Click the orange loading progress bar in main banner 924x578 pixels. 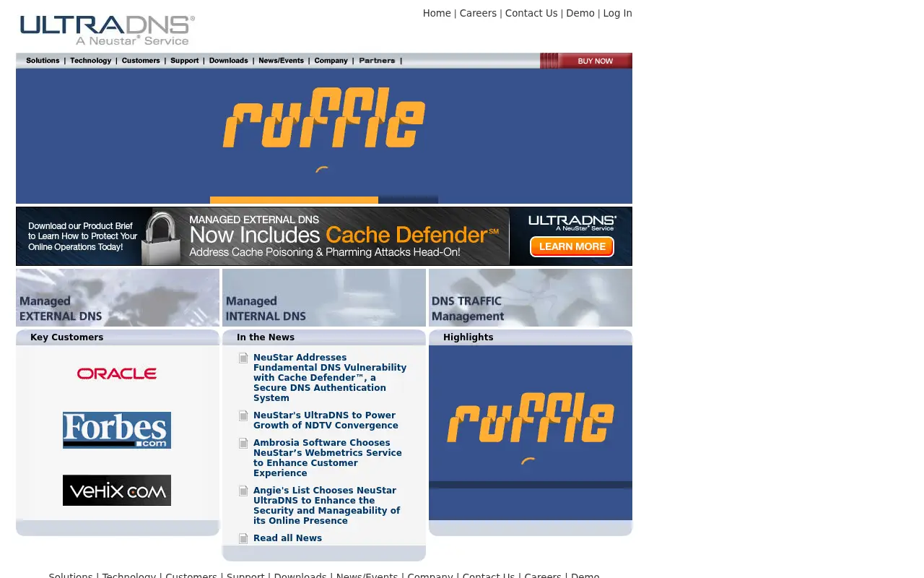(x=294, y=200)
